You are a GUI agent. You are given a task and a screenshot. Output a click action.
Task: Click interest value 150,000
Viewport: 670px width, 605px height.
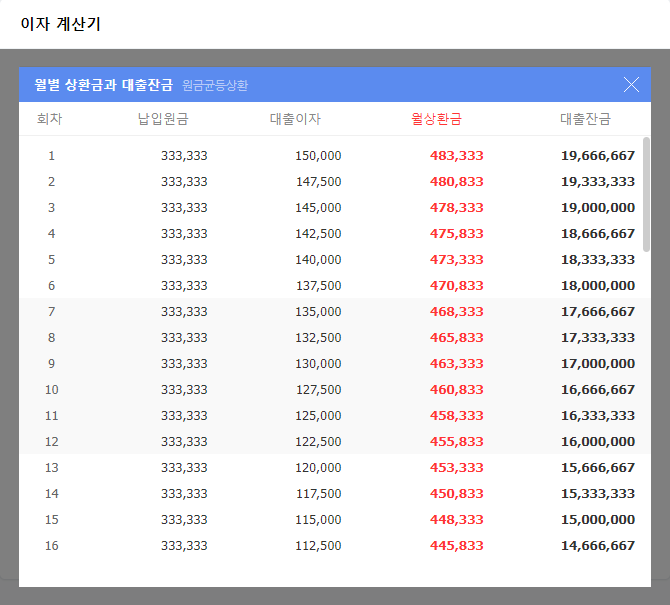click(318, 156)
